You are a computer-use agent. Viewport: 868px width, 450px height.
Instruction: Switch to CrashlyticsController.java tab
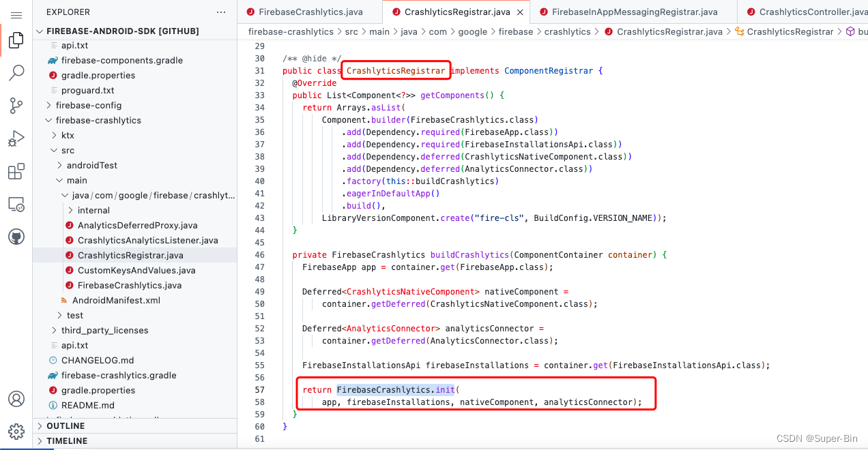click(804, 12)
